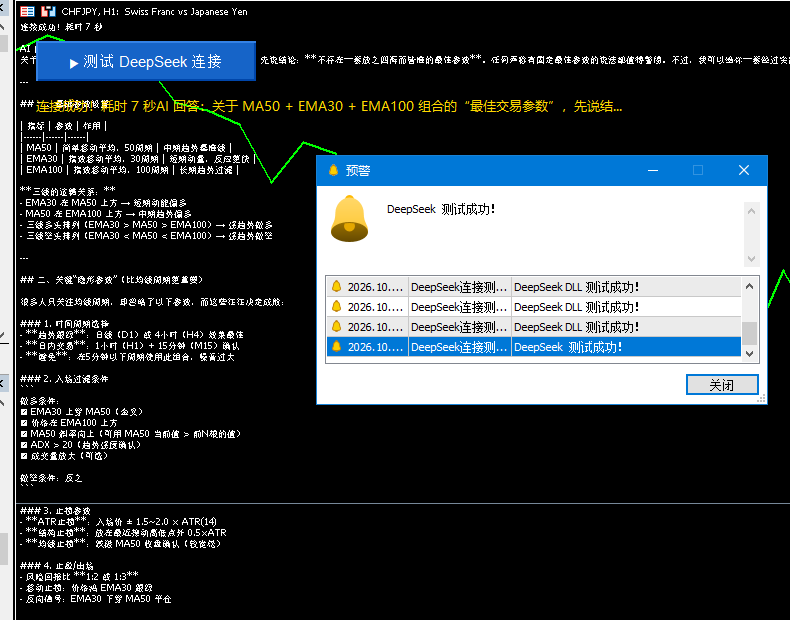Click the 预警 dialog title text

tap(358, 171)
